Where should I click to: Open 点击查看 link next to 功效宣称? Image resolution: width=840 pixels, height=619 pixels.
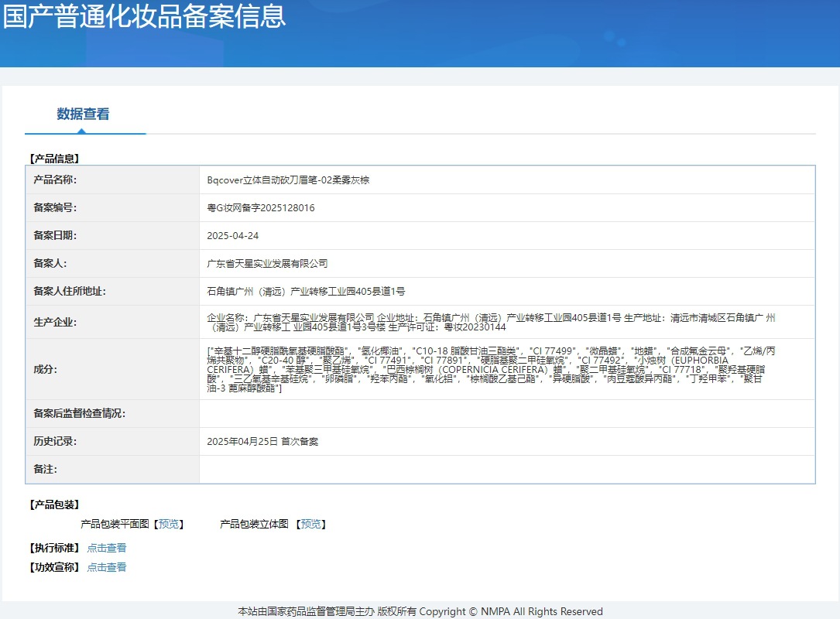point(107,567)
